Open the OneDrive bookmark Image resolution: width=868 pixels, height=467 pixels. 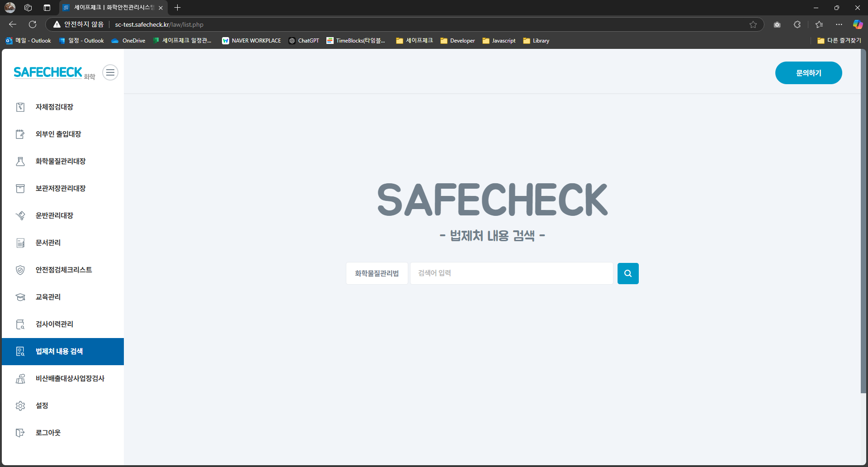(128, 41)
